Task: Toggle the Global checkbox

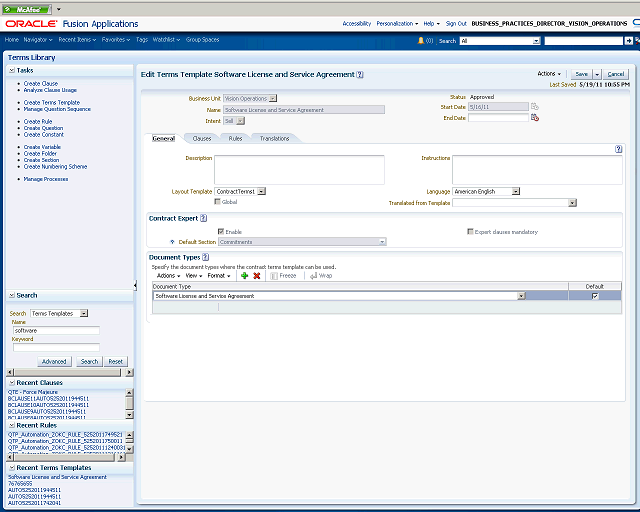Action: (218, 202)
